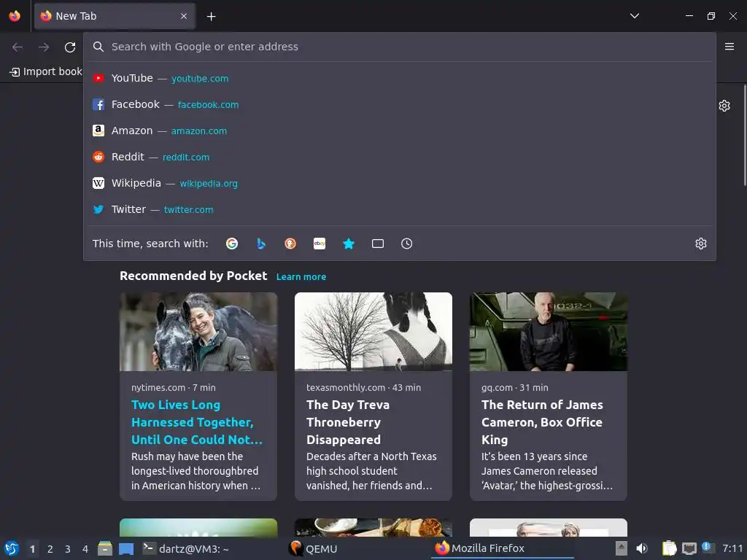
Task: Click show desktop icon in taskbar
Action: (x=126, y=548)
